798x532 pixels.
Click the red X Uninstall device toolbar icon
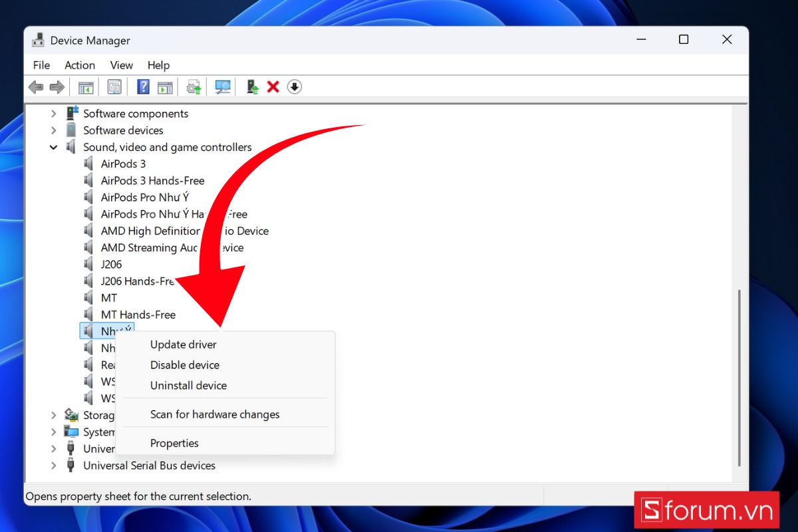click(x=273, y=87)
